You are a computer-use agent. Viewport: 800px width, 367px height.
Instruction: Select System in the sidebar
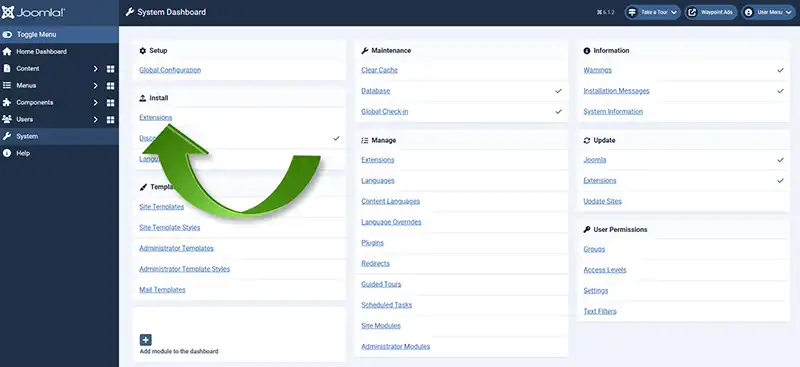pos(59,136)
